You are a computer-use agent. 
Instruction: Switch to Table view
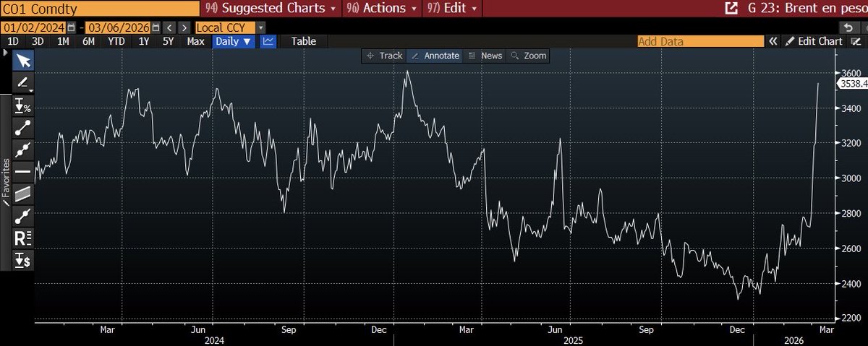coord(304,41)
